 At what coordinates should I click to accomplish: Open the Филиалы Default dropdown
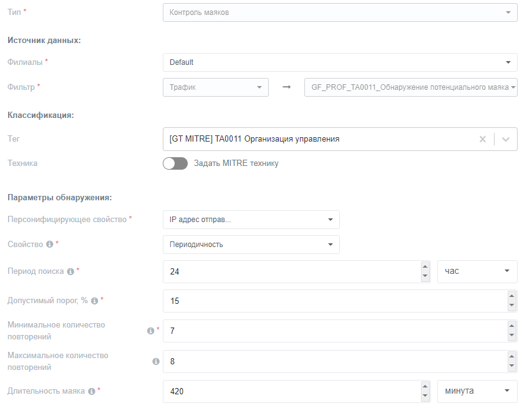coord(339,62)
